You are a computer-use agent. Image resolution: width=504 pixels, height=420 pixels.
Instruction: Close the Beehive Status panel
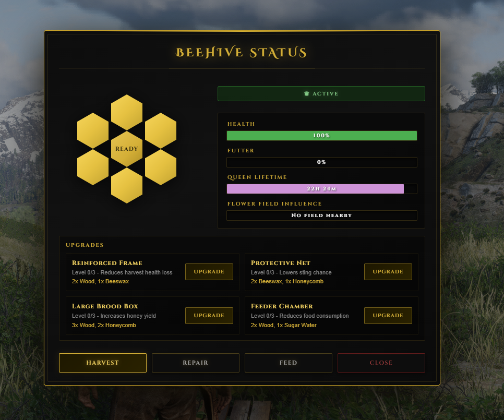click(381, 363)
